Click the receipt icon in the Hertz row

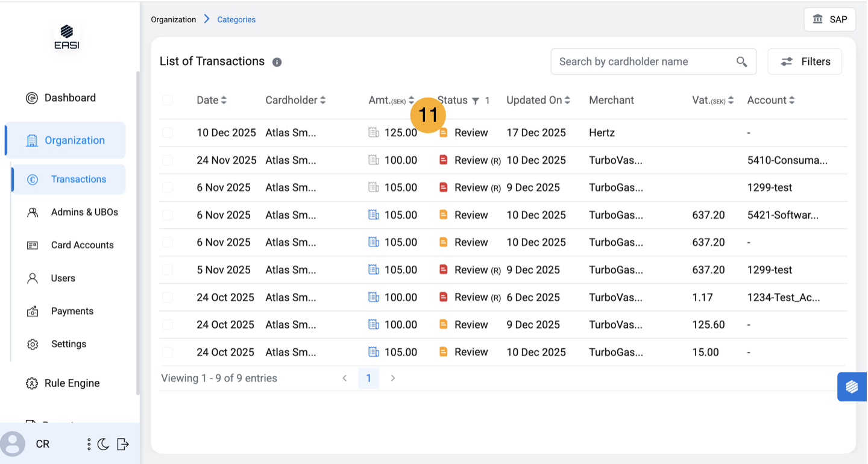pos(374,133)
